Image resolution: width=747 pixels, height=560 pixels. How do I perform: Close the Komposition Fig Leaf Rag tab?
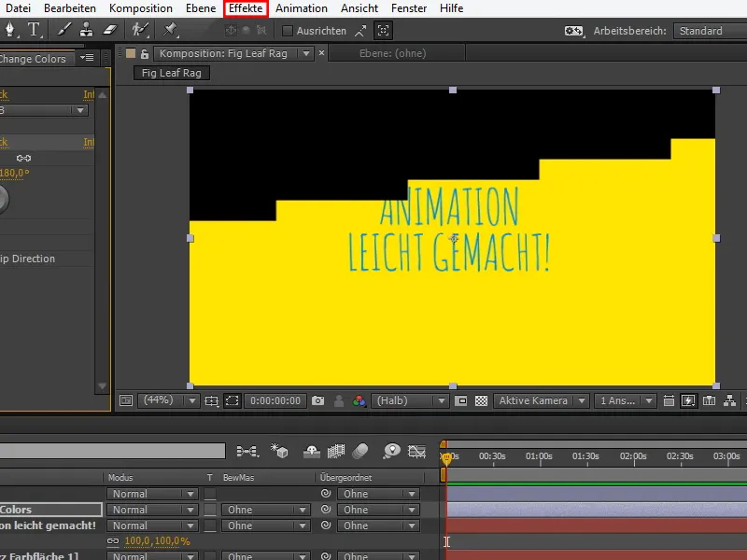pos(321,53)
